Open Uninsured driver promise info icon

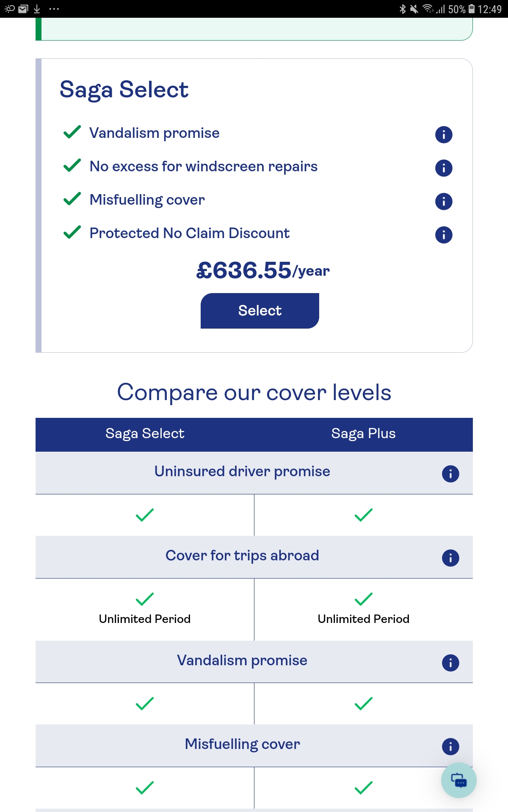click(450, 474)
